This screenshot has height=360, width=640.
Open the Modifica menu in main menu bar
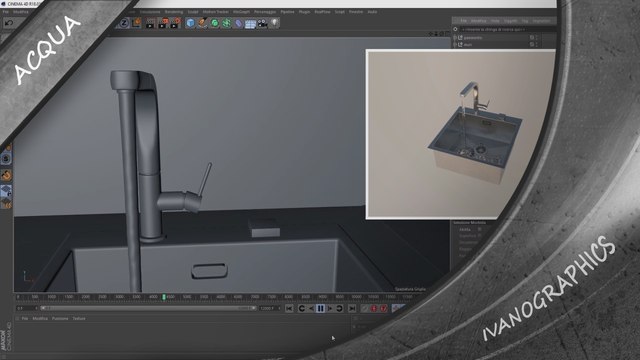[x=21, y=12]
